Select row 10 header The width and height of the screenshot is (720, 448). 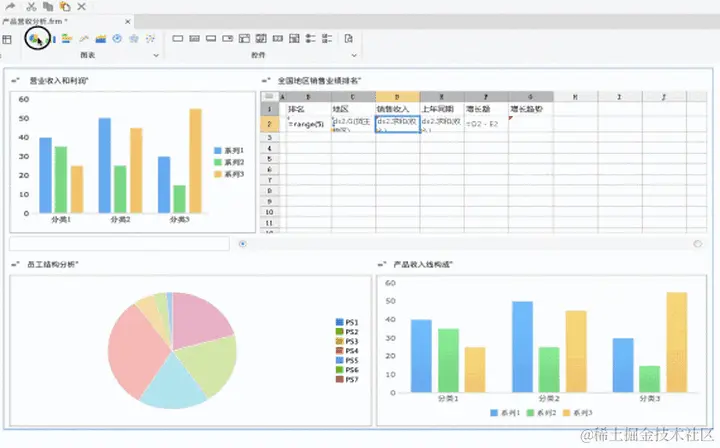[x=270, y=212]
